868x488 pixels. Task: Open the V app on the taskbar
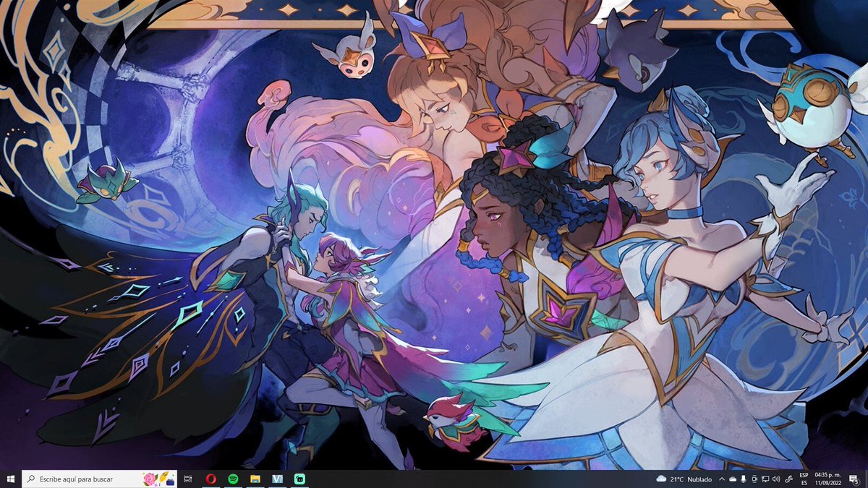[277, 479]
